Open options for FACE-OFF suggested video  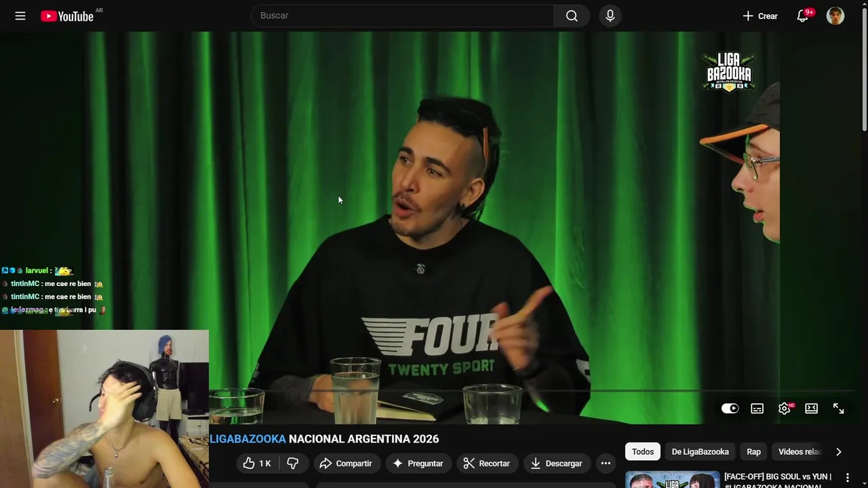coord(847,478)
